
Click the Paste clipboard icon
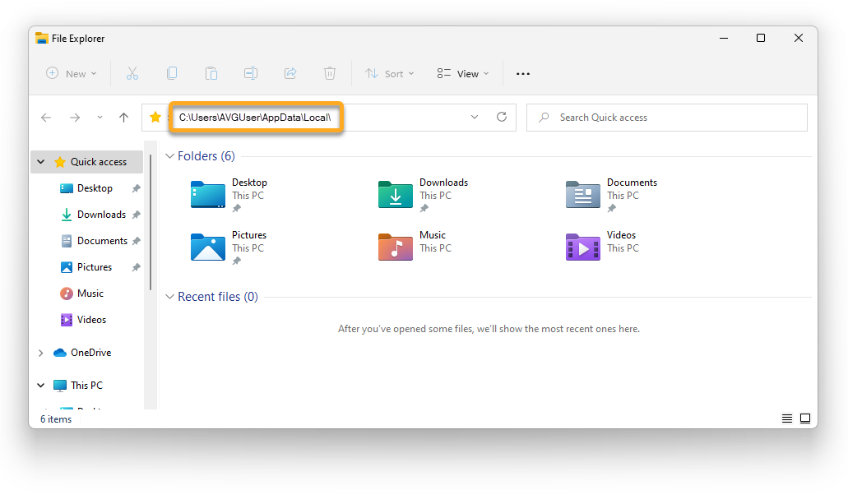coord(211,73)
